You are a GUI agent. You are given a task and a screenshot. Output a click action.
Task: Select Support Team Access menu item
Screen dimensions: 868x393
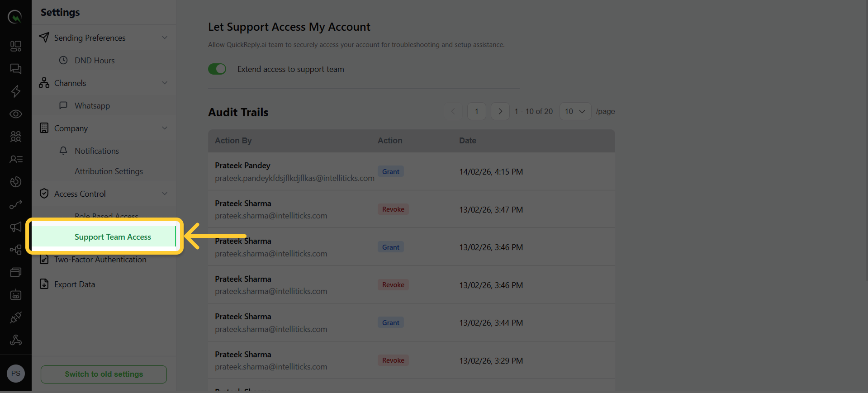click(x=113, y=237)
